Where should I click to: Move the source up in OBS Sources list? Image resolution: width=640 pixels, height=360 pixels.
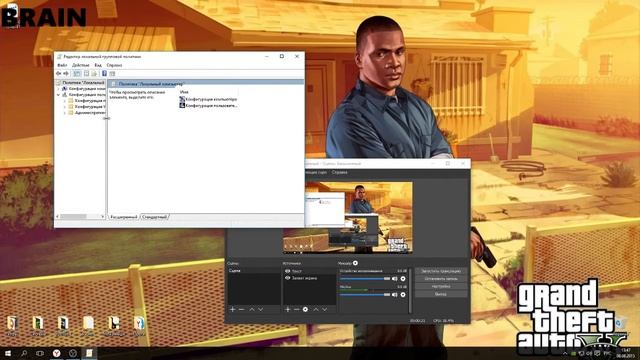click(x=316, y=309)
